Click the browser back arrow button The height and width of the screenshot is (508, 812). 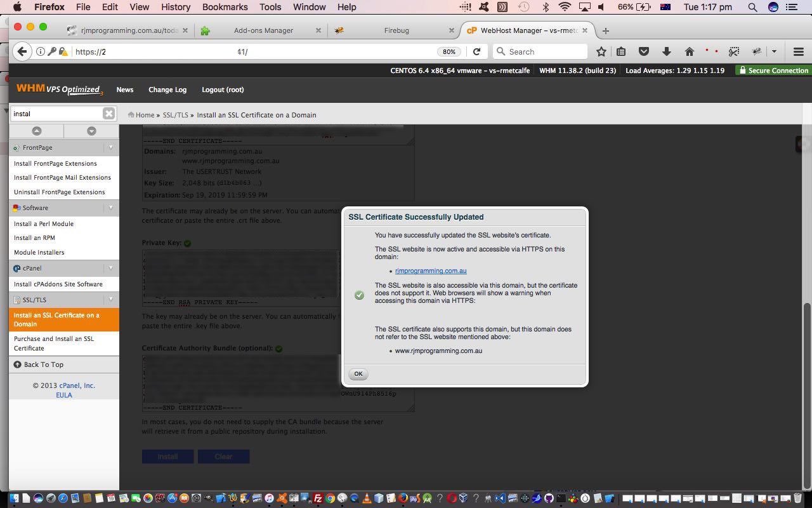point(22,51)
